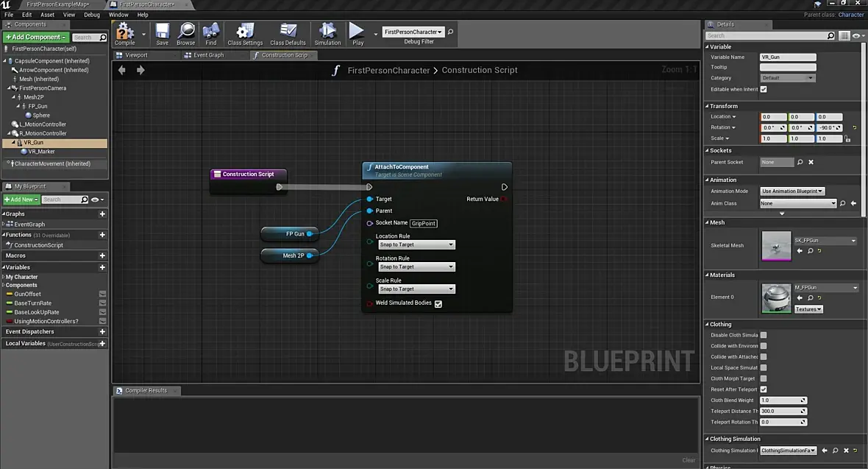The width and height of the screenshot is (868, 469).
Task: Toggle UsingMotionControllers variable visibility
Action: tap(102, 321)
